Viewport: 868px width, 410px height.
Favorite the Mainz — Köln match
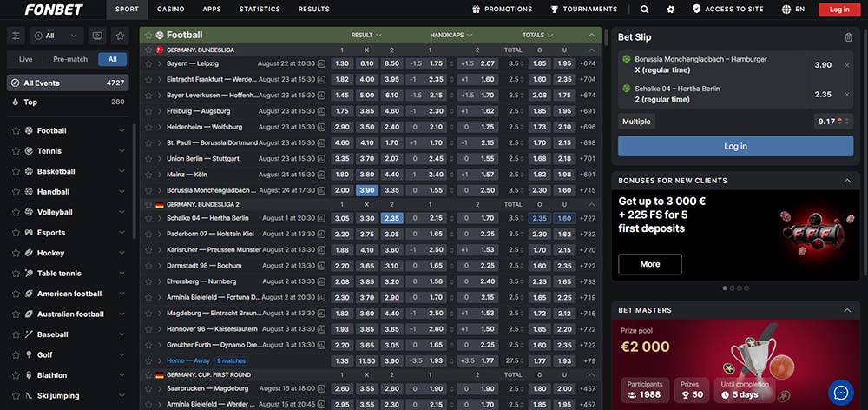coord(148,175)
